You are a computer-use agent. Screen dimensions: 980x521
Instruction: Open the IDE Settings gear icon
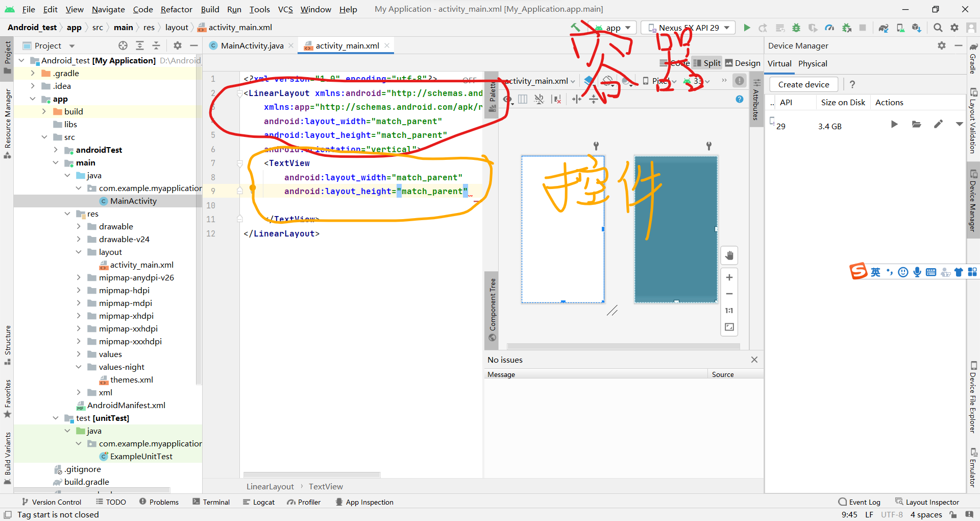point(954,28)
